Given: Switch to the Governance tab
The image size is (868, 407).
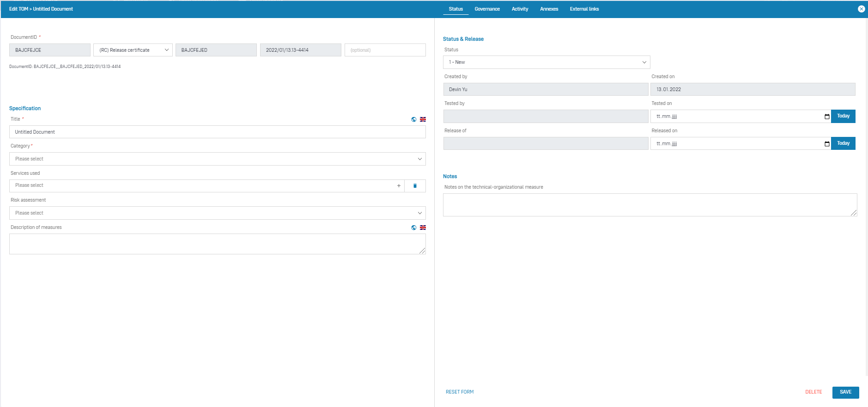Looking at the screenshot, I should coord(487,9).
